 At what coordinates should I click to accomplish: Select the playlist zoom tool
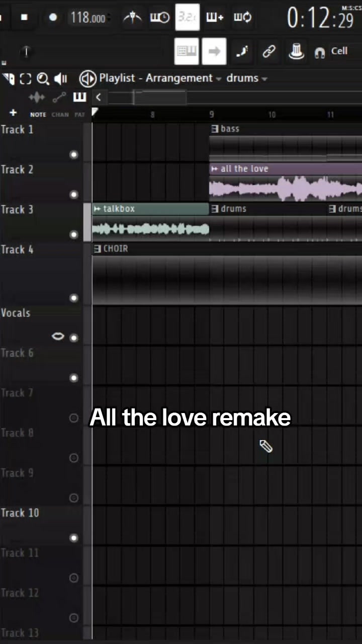(43, 78)
